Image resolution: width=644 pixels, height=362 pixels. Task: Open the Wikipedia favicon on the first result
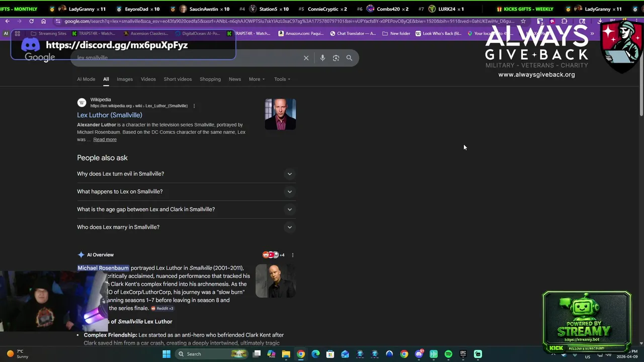(x=82, y=103)
